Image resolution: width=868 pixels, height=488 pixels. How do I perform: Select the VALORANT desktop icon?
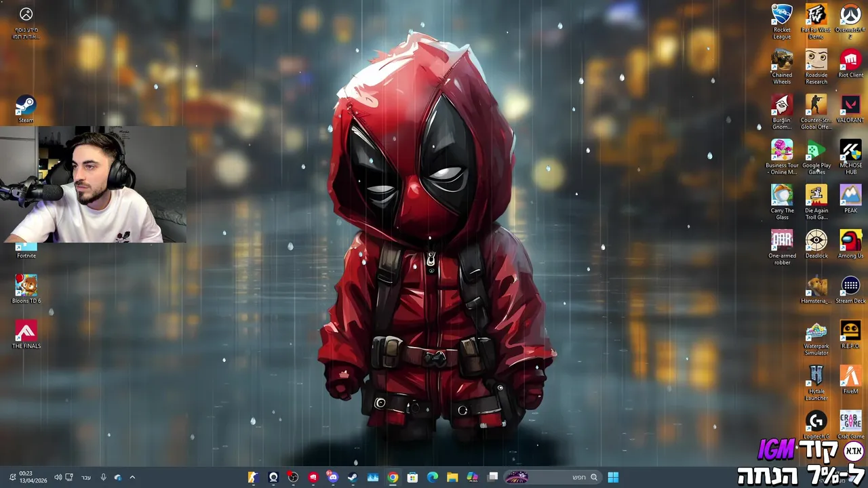click(850, 109)
